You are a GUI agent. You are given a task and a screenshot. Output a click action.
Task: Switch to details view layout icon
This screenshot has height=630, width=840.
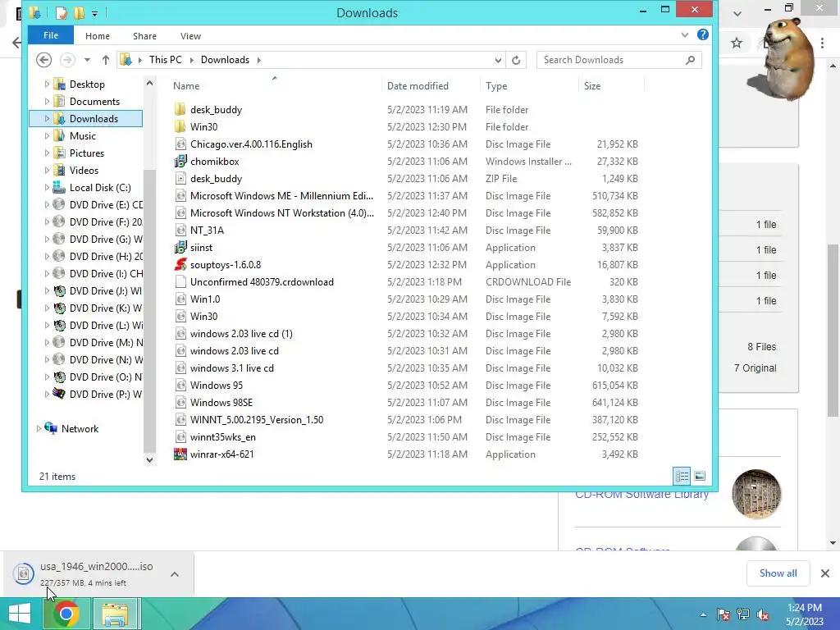[682, 476]
